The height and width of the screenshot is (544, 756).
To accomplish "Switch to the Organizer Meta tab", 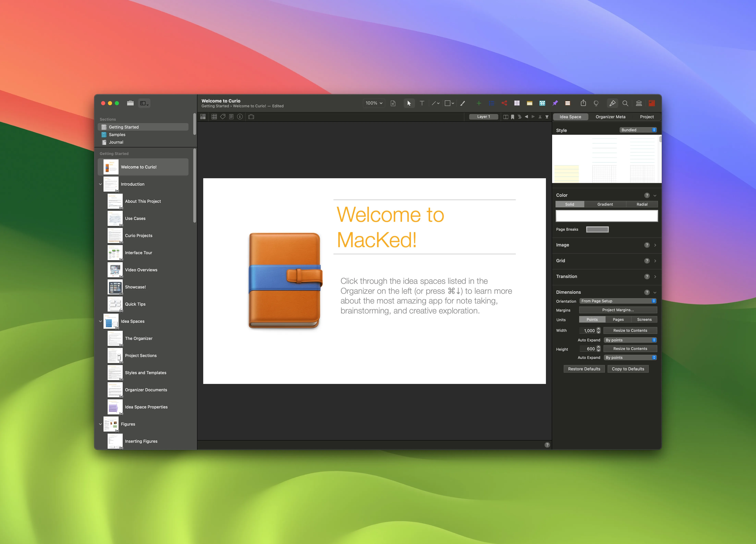I will click(610, 117).
